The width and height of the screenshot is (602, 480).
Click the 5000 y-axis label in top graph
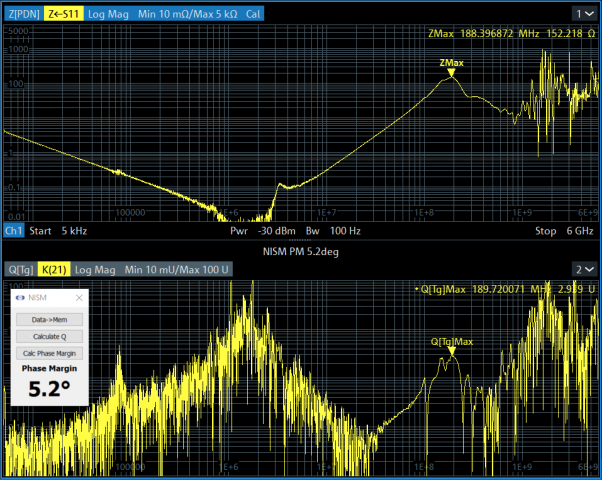tap(18, 31)
